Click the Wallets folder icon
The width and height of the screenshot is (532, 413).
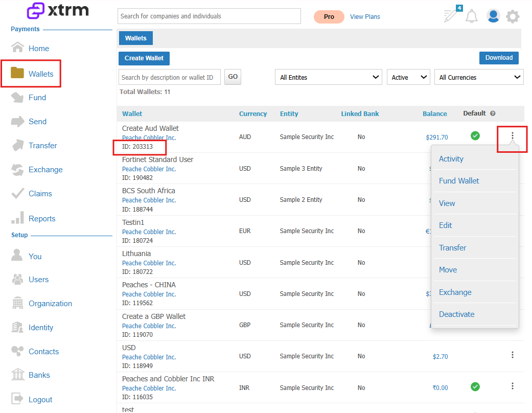point(17,73)
